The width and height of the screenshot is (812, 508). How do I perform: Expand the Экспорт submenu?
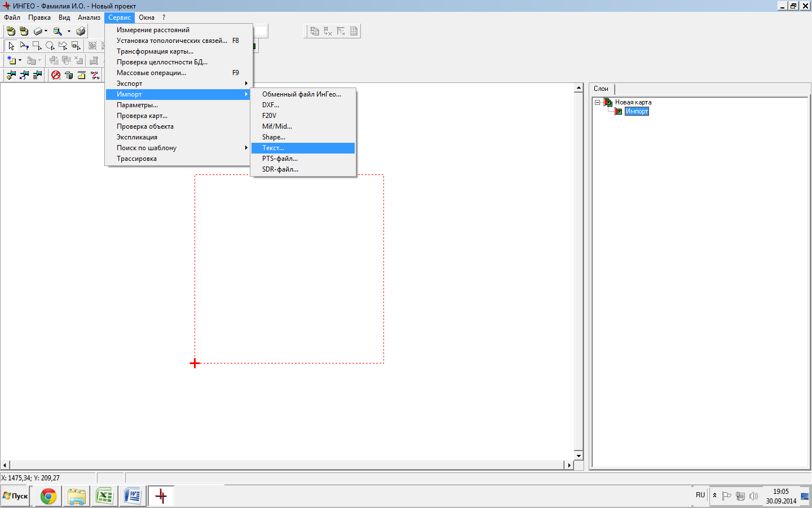(x=178, y=84)
